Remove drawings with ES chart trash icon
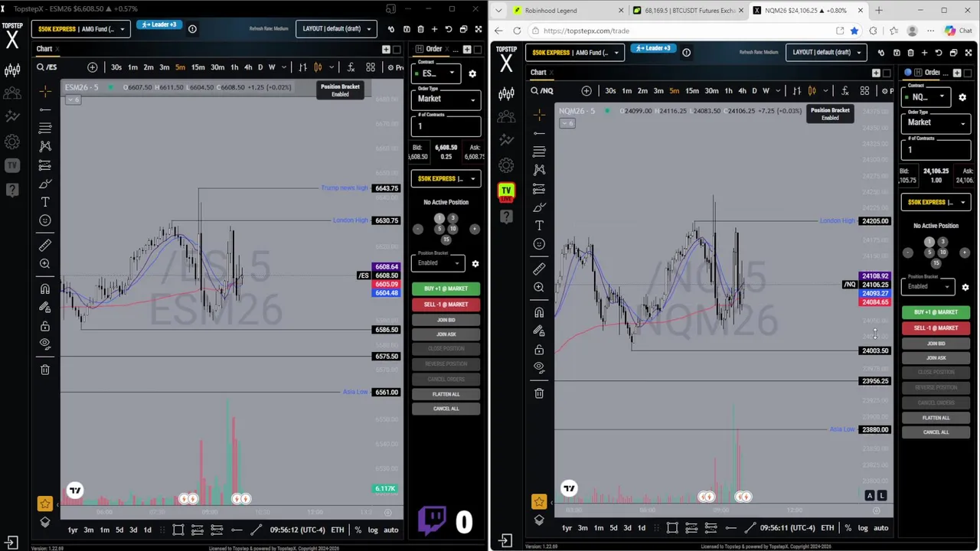980x551 pixels. point(45,370)
